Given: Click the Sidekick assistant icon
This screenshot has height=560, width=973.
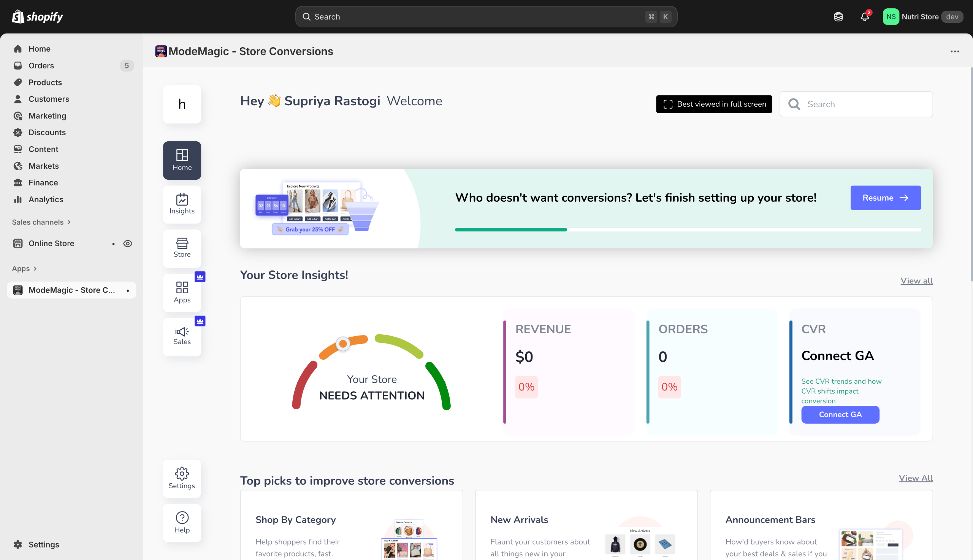Looking at the screenshot, I should click(838, 17).
